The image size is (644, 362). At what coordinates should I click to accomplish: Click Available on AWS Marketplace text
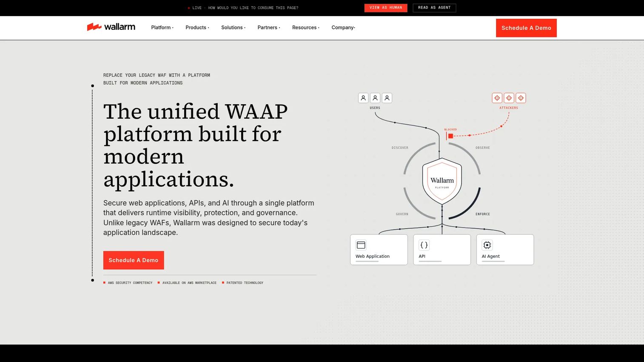(189, 283)
